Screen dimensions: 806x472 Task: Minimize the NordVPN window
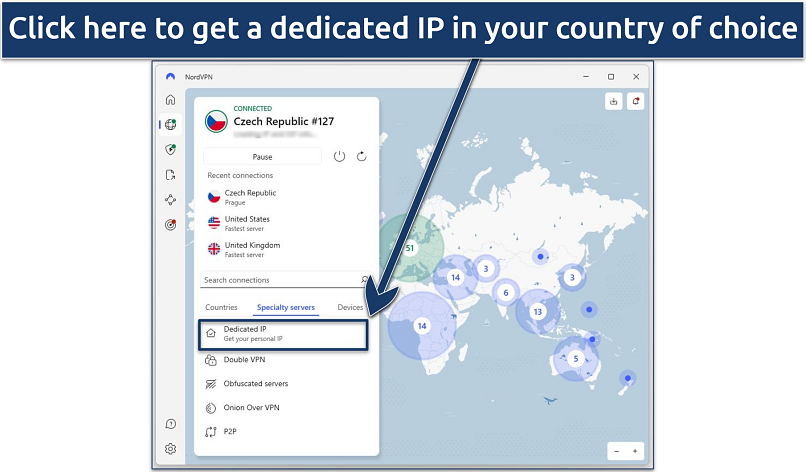[x=586, y=77]
